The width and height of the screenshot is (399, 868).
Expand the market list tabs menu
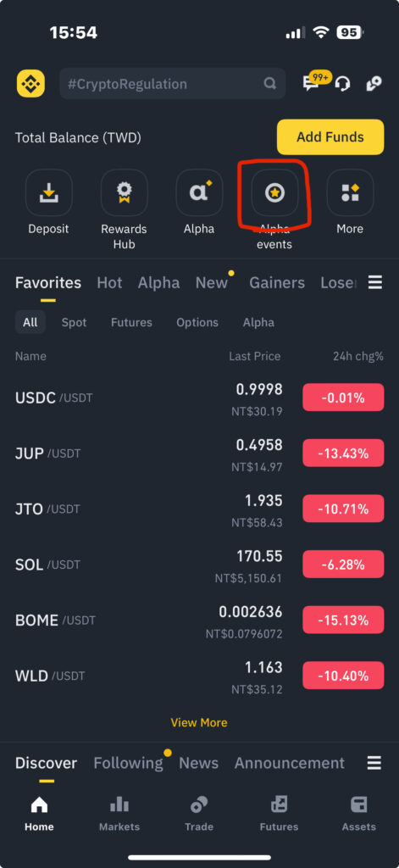pos(375,283)
